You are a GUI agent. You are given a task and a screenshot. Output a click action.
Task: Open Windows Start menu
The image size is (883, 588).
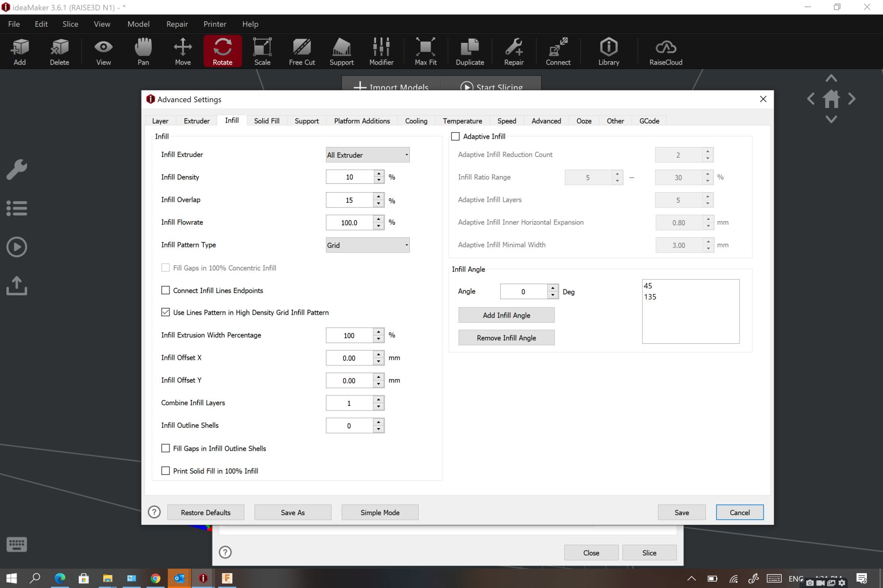[x=12, y=578]
